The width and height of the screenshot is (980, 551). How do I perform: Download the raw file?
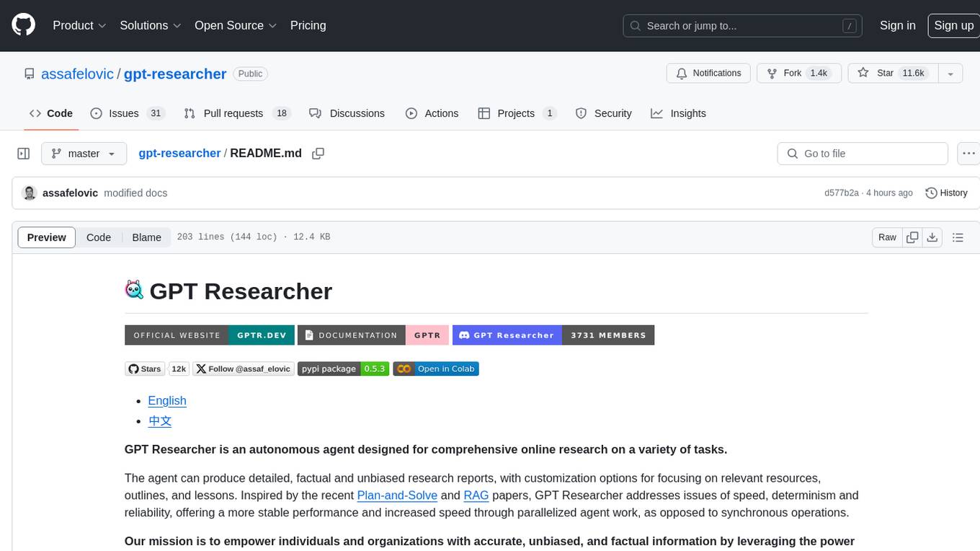click(x=932, y=237)
